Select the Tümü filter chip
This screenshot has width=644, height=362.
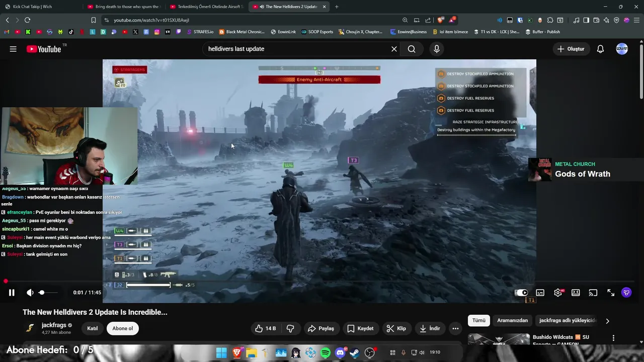[x=479, y=320]
